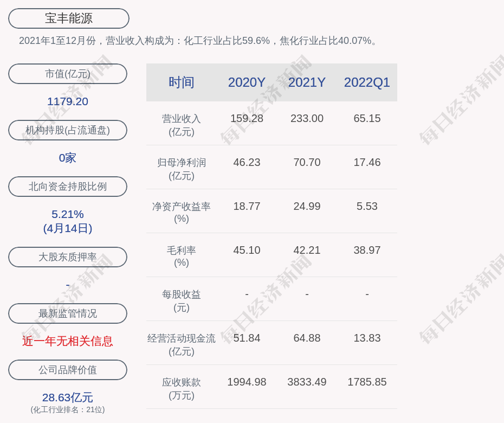504x423 pixels.
Task: Click revenue value 159.28
Action: [247, 118]
